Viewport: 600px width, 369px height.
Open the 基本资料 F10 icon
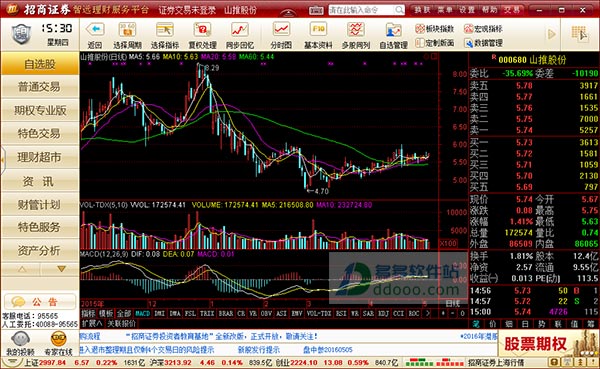pyautogui.click(x=318, y=29)
